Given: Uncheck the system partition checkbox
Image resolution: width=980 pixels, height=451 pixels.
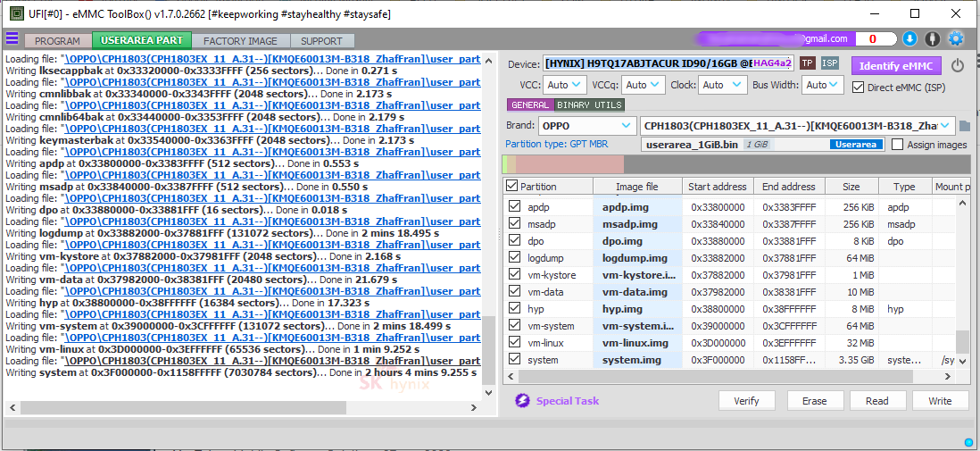Looking at the screenshot, I should [x=514, y=359].
